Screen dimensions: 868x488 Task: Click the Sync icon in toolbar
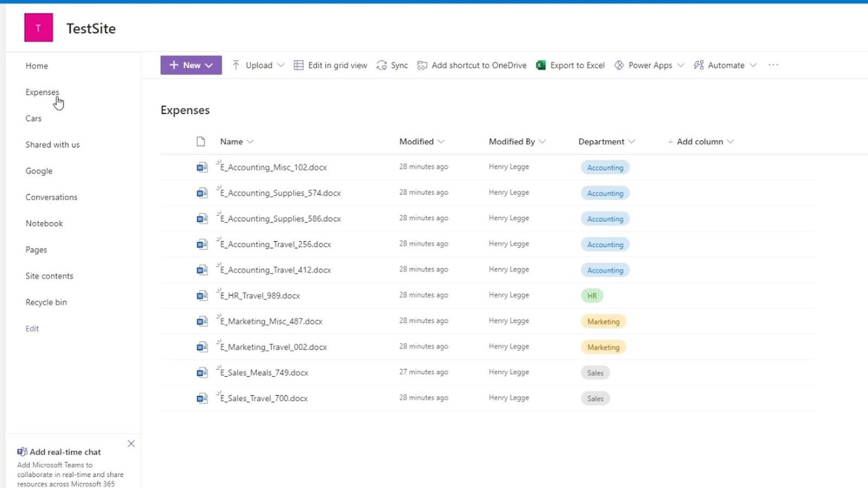point(381,65)
